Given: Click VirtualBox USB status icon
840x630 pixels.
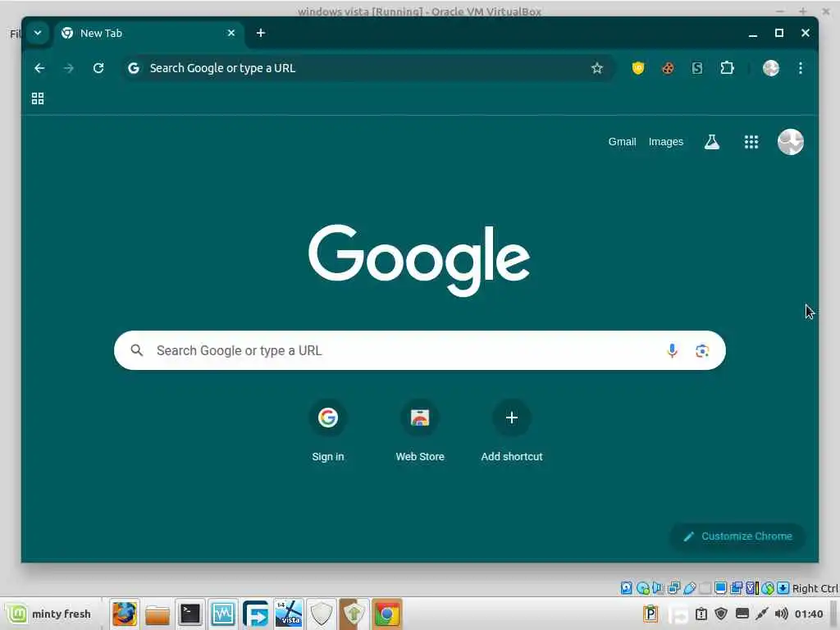Looking at the screenshot, I should tap(689, 588).
